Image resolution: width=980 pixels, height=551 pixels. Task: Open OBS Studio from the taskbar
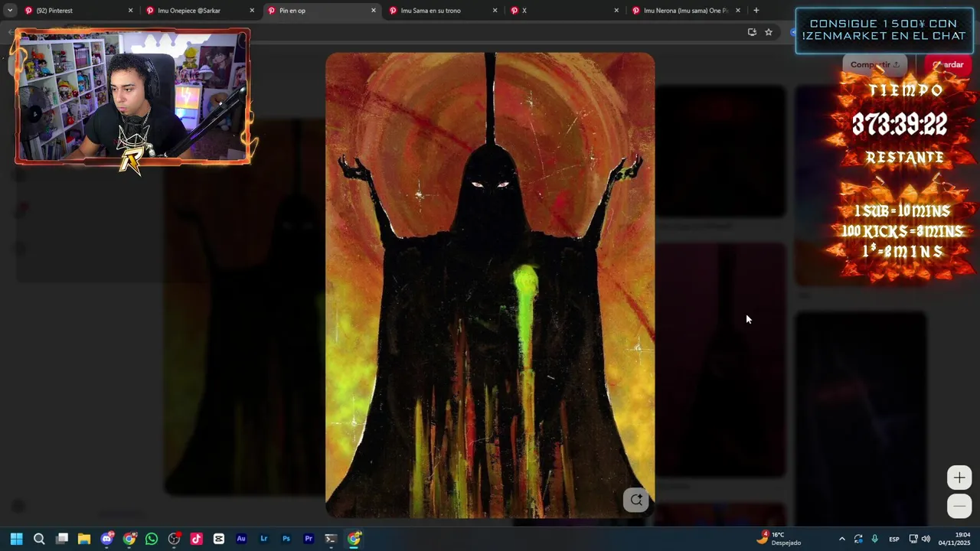175,539
